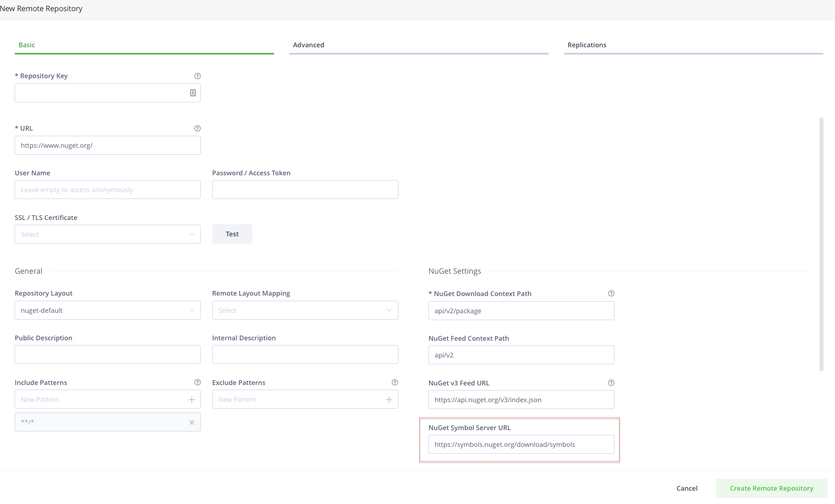Remove the **/* include pattern
Image resolution: width=835 pixels, height=504 pixels.
[192, 422]
